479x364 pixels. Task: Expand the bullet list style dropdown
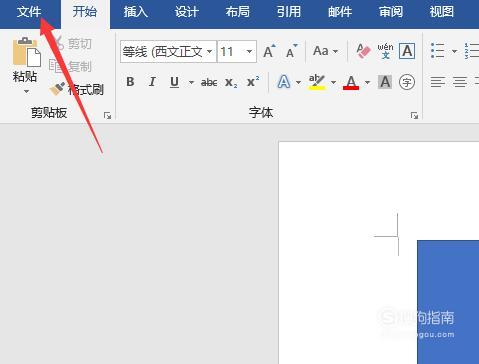pos(454,51)
